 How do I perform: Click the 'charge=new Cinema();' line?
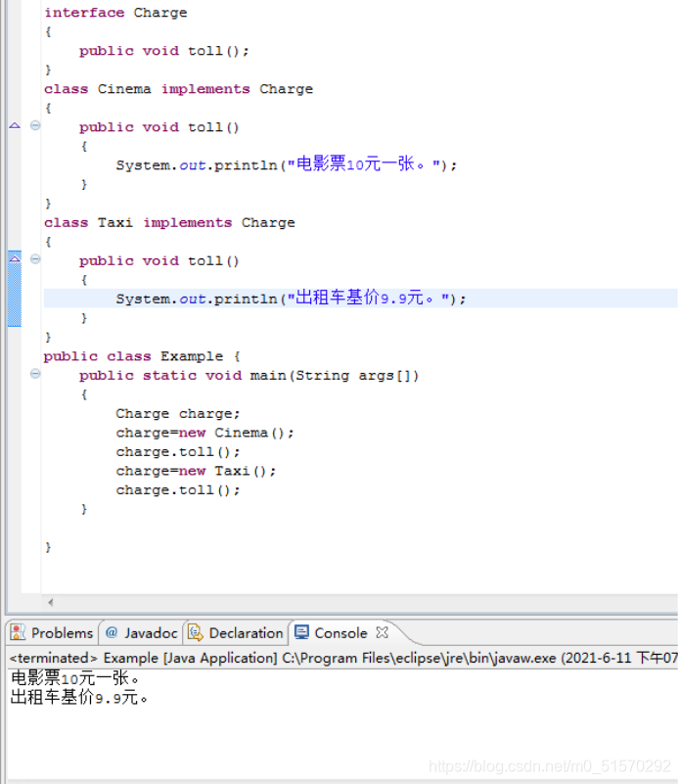[x=205, y=433]
